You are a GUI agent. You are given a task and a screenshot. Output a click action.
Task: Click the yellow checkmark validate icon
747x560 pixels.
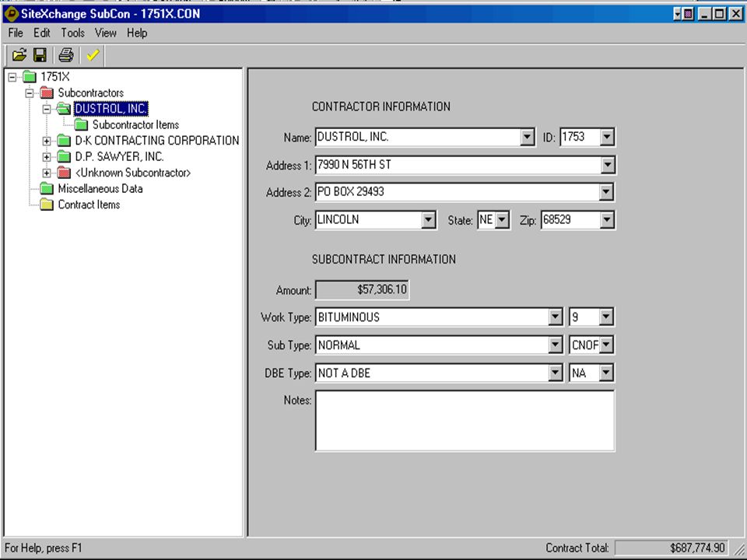pyautogui.click(x=93, y=55)
